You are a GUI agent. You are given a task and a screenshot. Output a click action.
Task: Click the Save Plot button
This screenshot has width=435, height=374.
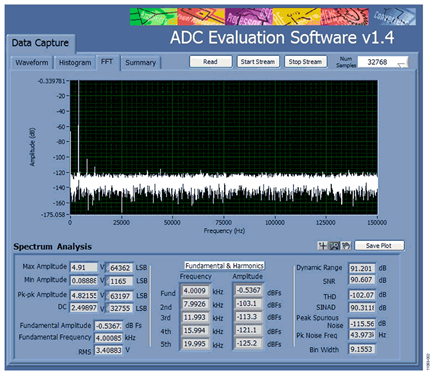[x=379, y=246]
